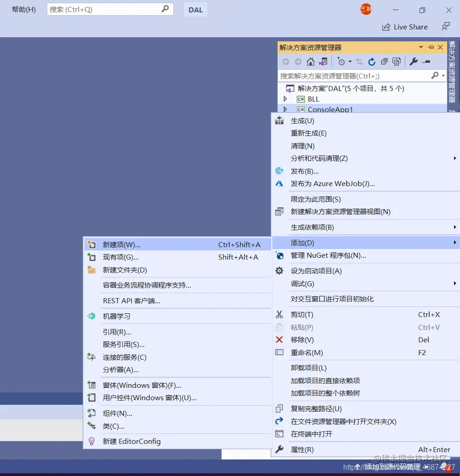This screenshot has height=476, width=460.
Task: Click the Send Feedback icon at top right
Action: (446, 27)
